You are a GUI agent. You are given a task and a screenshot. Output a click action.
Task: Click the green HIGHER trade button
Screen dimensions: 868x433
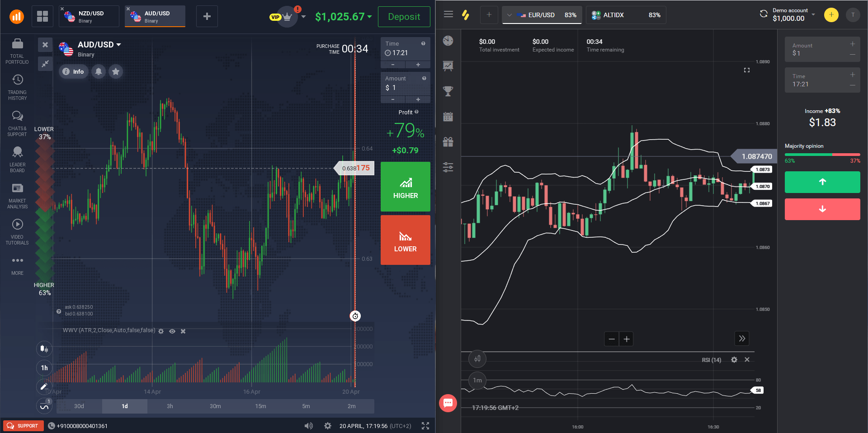pyautogui.click(x=405, y=187)
